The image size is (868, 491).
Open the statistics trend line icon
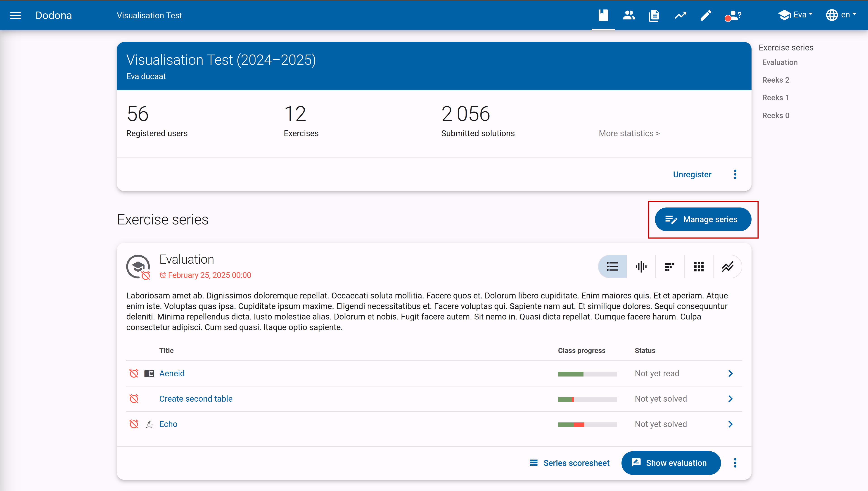tap(680, 15)
